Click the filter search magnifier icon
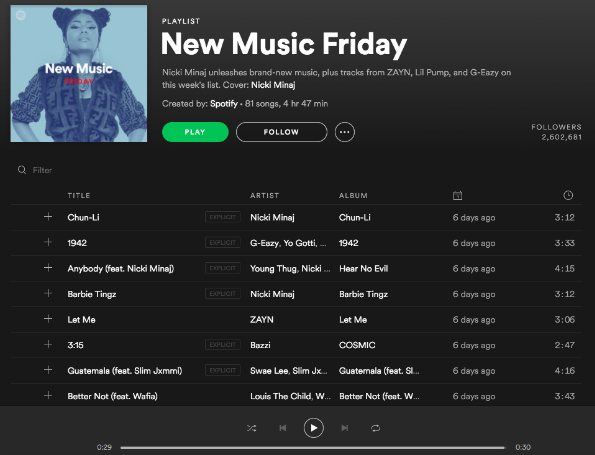Image resolution: width=595 pixels, height=455 pixels. click(x=22, y=170)
